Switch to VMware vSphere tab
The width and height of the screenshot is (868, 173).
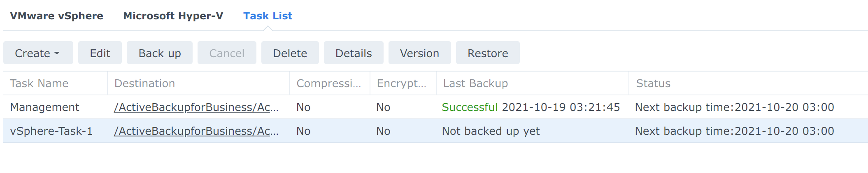tap(57, 16)
